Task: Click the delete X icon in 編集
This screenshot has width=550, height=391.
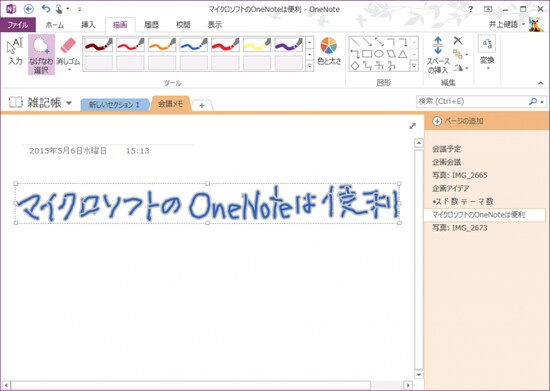Action: [458, 41]
